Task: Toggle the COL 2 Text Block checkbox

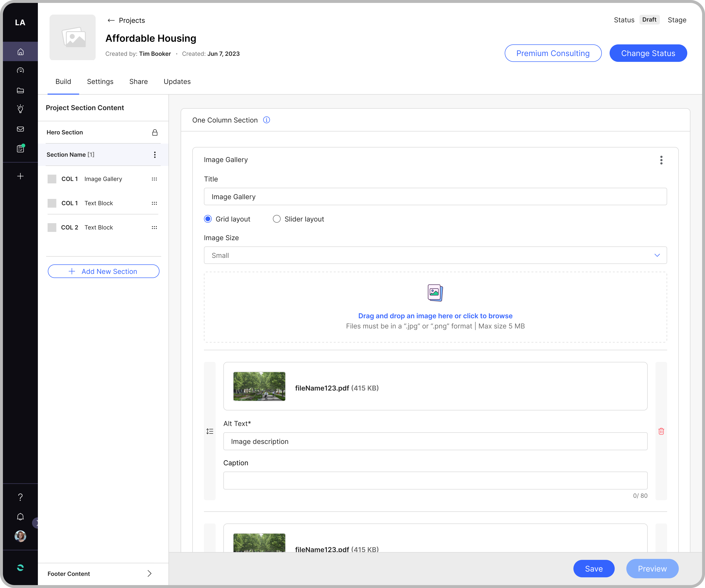Action: 52,228
